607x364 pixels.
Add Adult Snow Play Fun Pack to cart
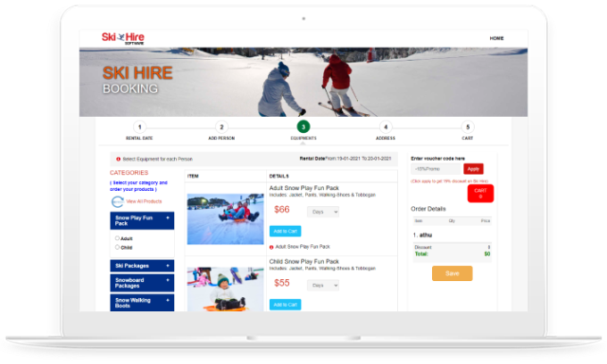[x=285, y=231]
